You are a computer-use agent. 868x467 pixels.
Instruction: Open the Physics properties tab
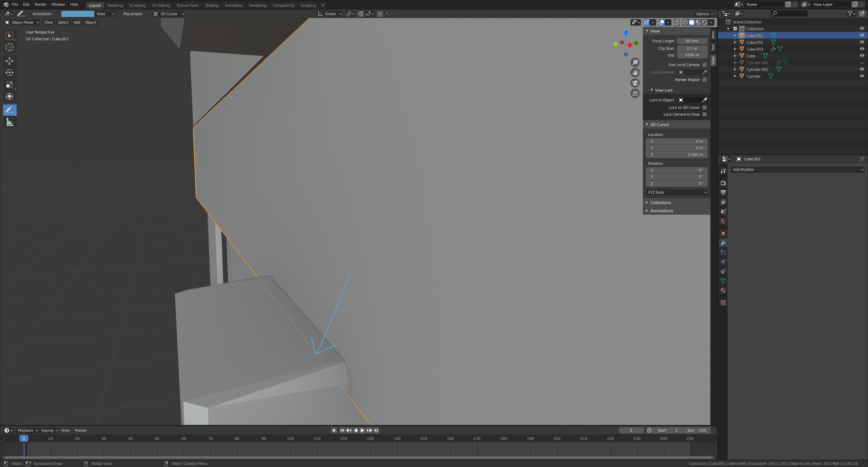723,262
